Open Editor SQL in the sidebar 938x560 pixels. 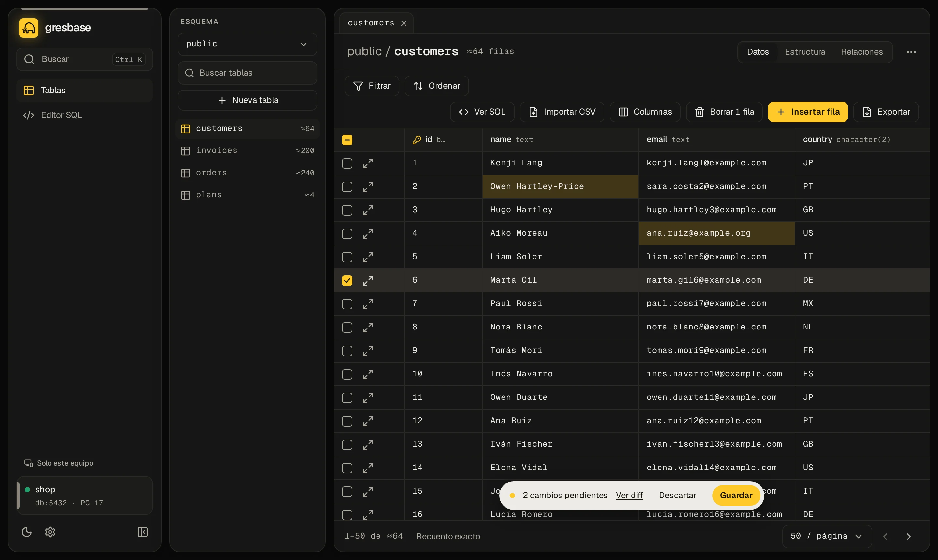85,115
